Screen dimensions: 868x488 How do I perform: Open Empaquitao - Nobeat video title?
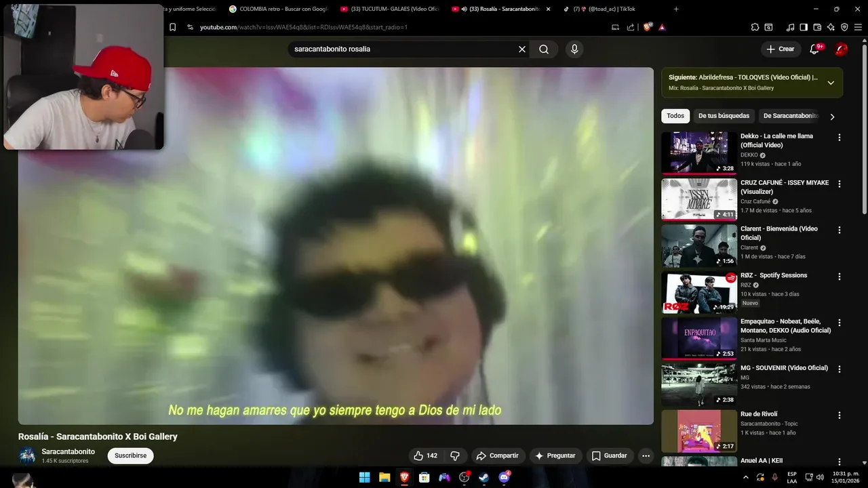(785, 326)
